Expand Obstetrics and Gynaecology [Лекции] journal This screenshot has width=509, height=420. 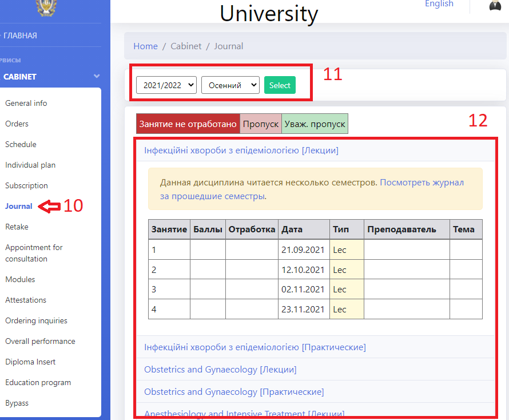[x=220, y=370]
